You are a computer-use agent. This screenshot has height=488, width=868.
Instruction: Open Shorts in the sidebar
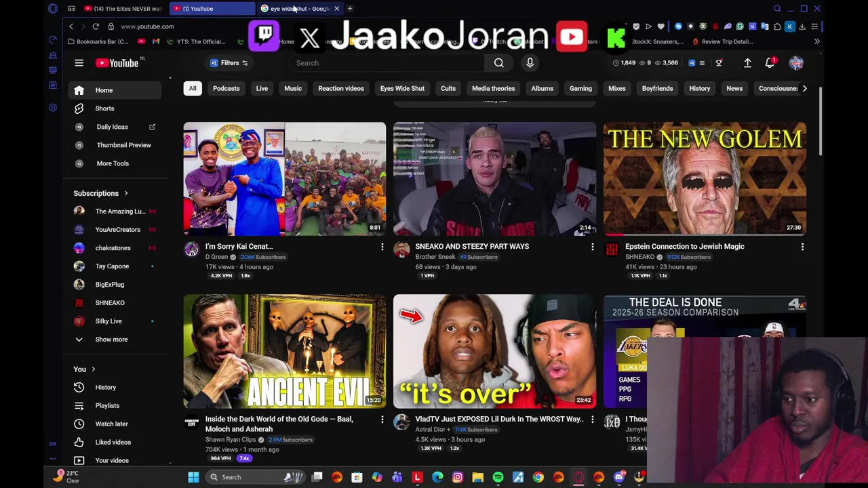pos(115,108)
